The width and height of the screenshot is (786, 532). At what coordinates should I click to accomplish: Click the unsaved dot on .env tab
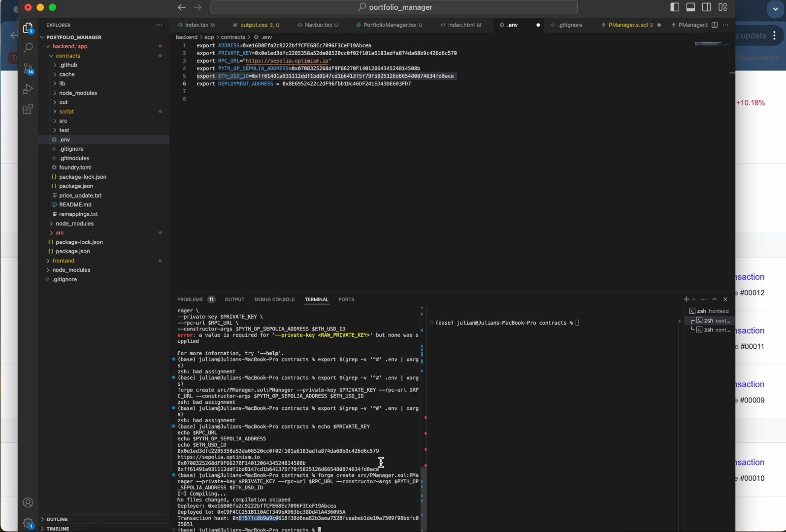(x=538, y=25)
